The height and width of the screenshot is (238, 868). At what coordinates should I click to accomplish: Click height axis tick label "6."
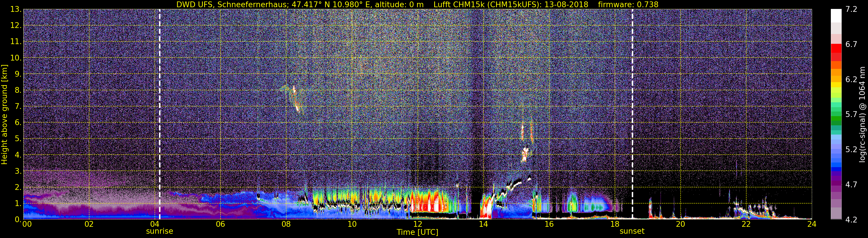click(18, 122)
